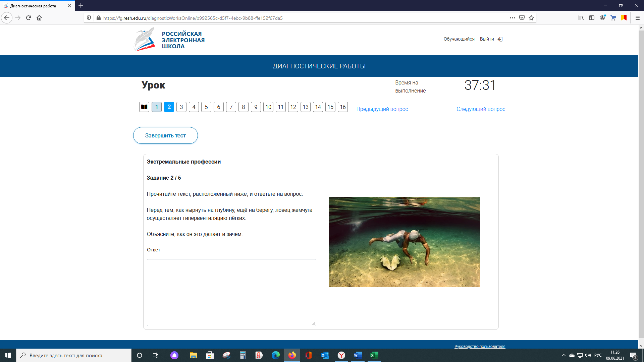
Task: Click the Завершить тест button
Action: (165, 135)
